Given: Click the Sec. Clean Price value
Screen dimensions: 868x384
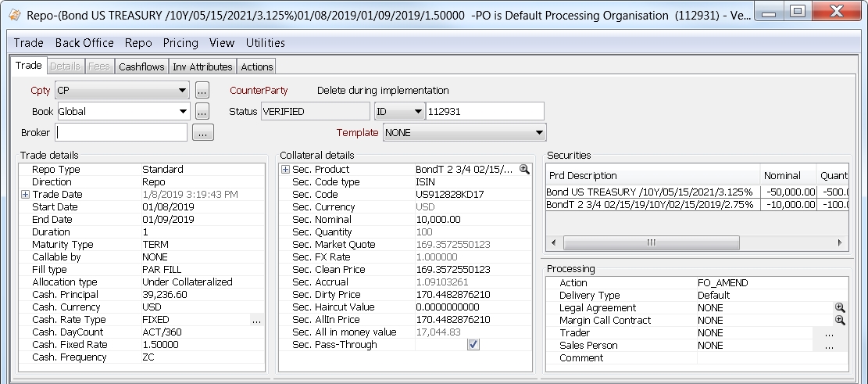Looking at the screenshot, I should pyautogui.click(x=453, y=269).
